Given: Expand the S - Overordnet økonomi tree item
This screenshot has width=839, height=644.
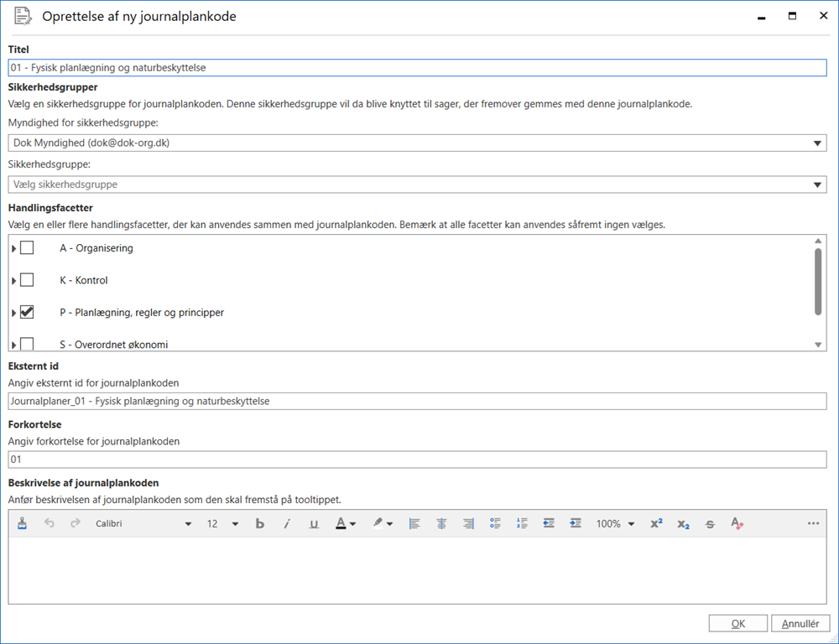Looking at the screenshot, I should [x=12, y=344].
